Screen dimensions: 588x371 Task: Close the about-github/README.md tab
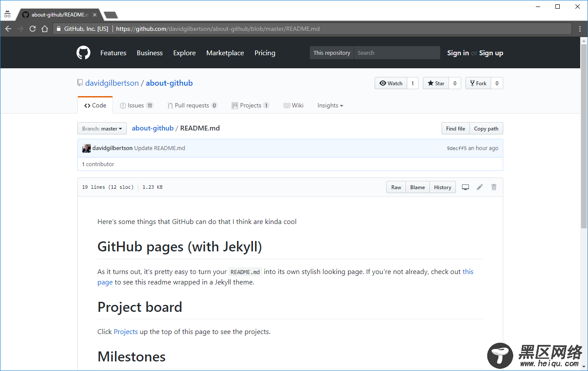pyautogui.click(x=95, y=15)
